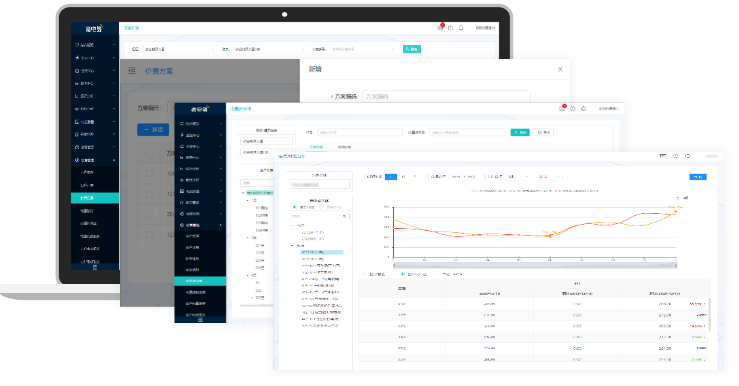Collapse the expanded 计费管理 sidebar item in middle window
This screenshot has height=386, width=739.
tap(200, 225)
